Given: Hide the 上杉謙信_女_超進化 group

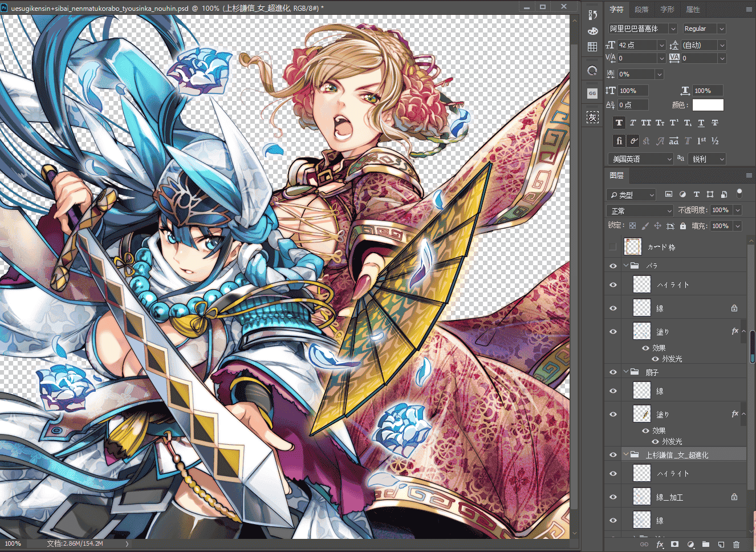Looking at the screenshot, I should (613, 454).
